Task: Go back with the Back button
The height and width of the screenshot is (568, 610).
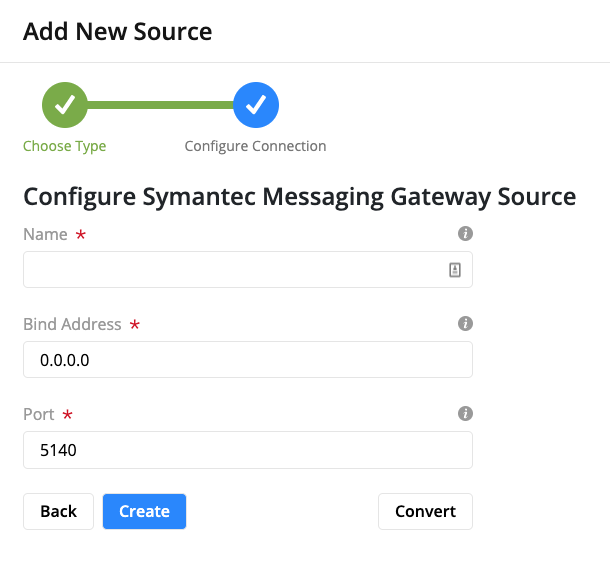Action: (58, 511)
